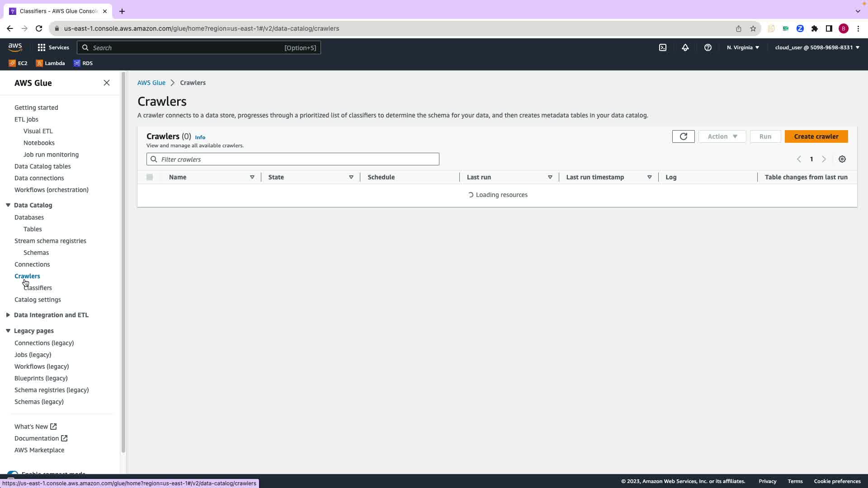Open EC2 favorite shortcut
868x488 pixels.
[18, 63]
